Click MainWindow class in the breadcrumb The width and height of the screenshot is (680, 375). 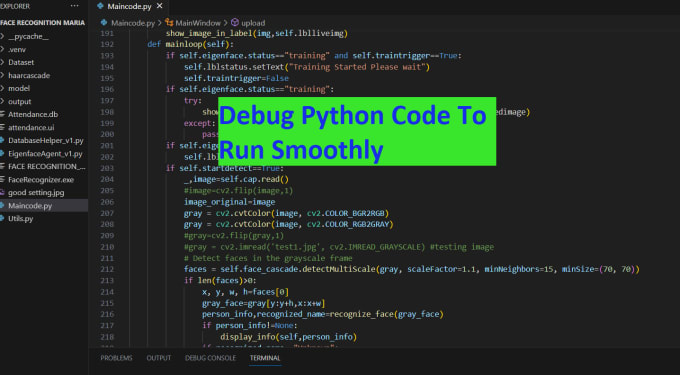point(198,23)
